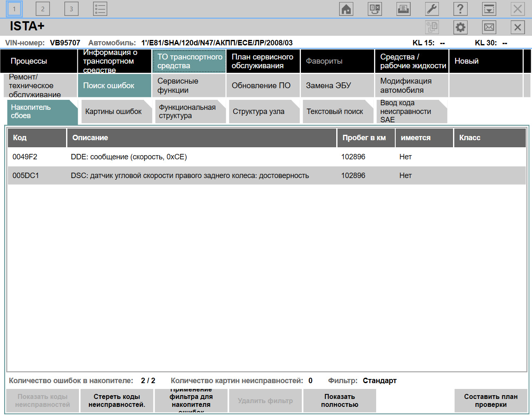Sort by Пробег в км column header
This screenshot has height=416, width=532.
[x=366, y=138]
